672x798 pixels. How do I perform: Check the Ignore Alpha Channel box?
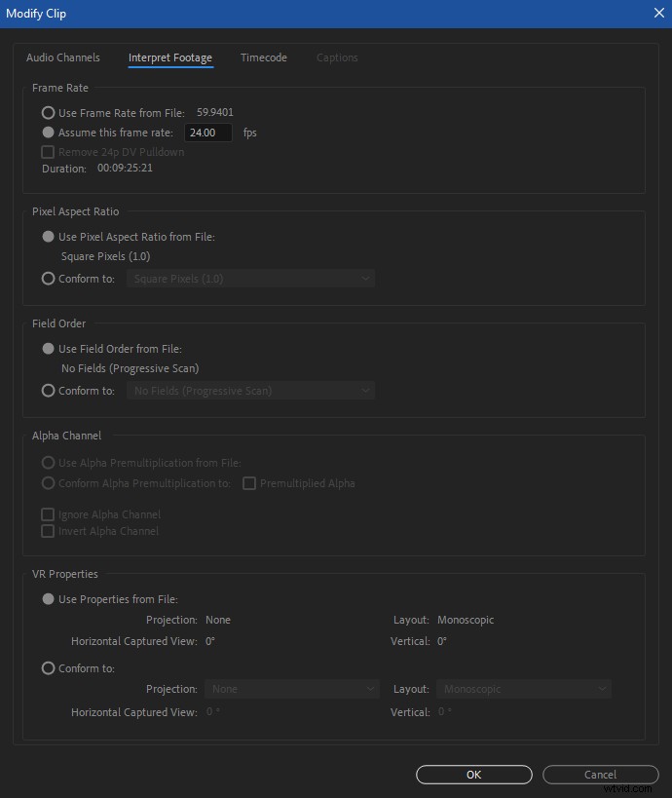pyautogui.click(x=48, y=513)
